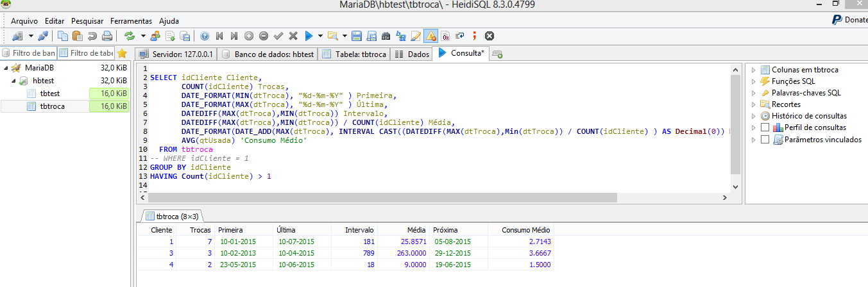Expand the Funções SQL node

(x=753, y=81)
